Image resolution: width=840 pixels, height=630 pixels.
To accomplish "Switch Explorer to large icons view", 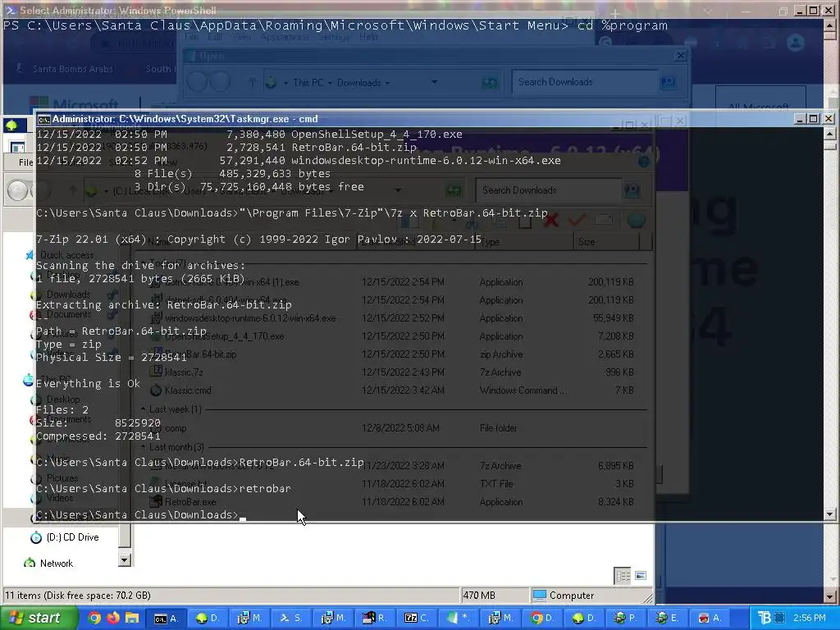I will pyautogui.click(x=640, y=575).
